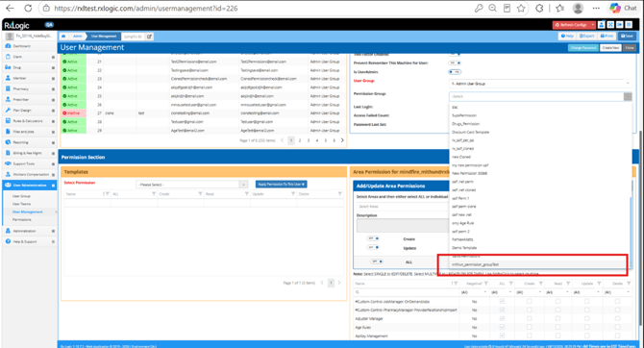Click the Print button
Image resolution: width=644 pixels, height=348 pixels.
[607, 37]
